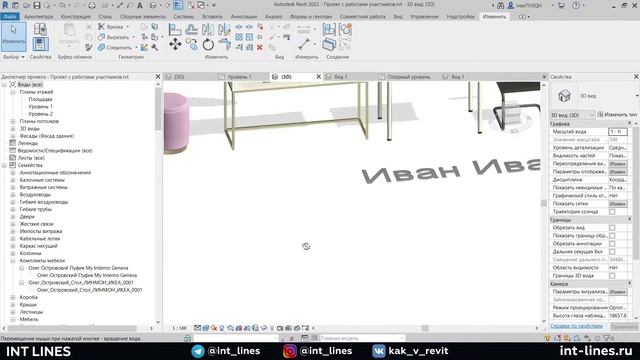Click the Масштаб вида value field
This screenshot has height=360, width=640.
tap(618, 132)
